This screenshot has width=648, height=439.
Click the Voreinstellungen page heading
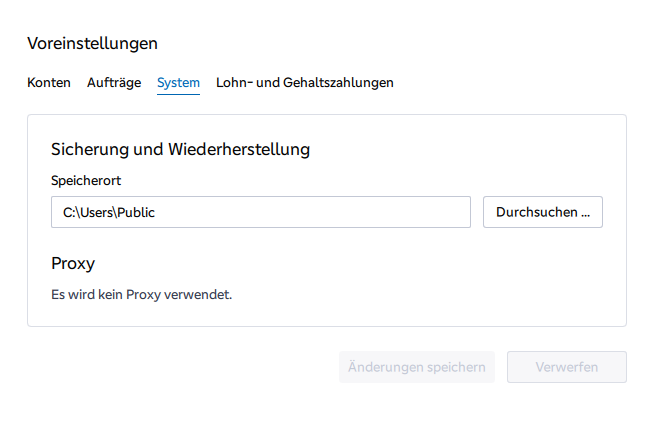(x=93, y=43)
